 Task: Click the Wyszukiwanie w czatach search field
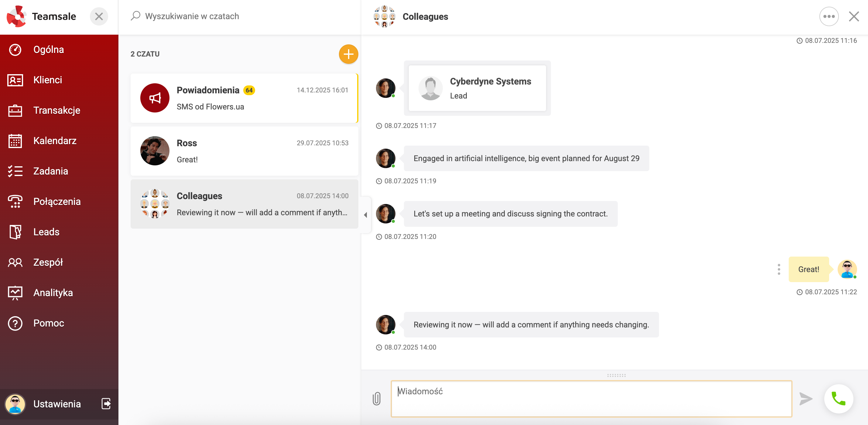[x=236, y=16]
